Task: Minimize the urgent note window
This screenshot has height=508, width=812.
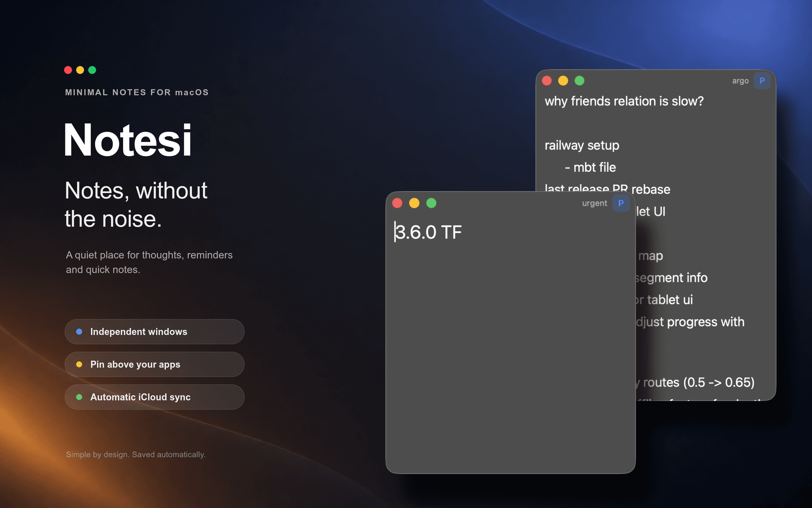Action: [x=414, y=203]
